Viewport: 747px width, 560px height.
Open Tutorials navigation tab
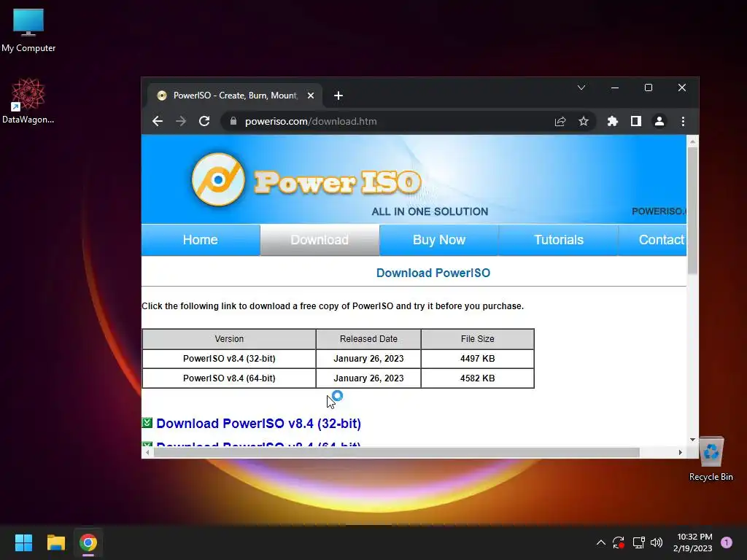[558, 239]
